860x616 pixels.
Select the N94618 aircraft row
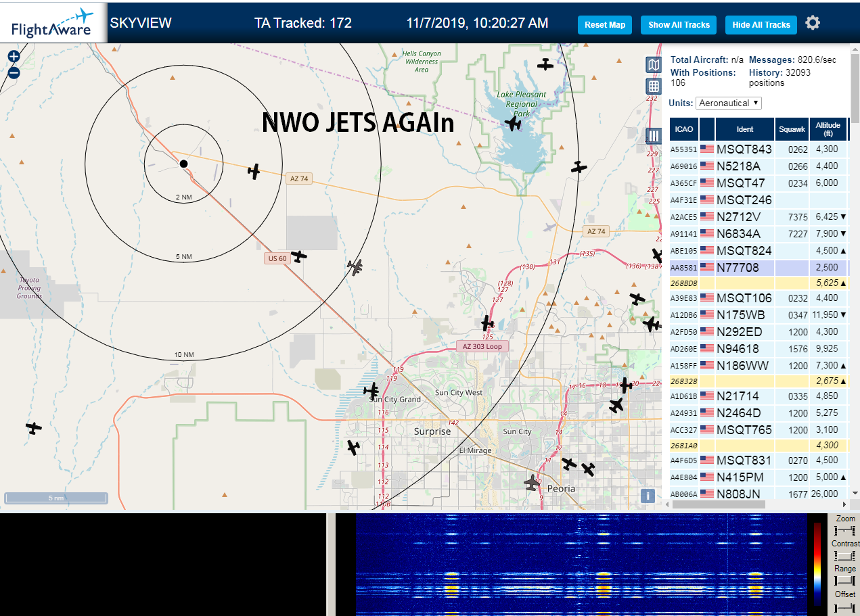[x=759, y=348]
